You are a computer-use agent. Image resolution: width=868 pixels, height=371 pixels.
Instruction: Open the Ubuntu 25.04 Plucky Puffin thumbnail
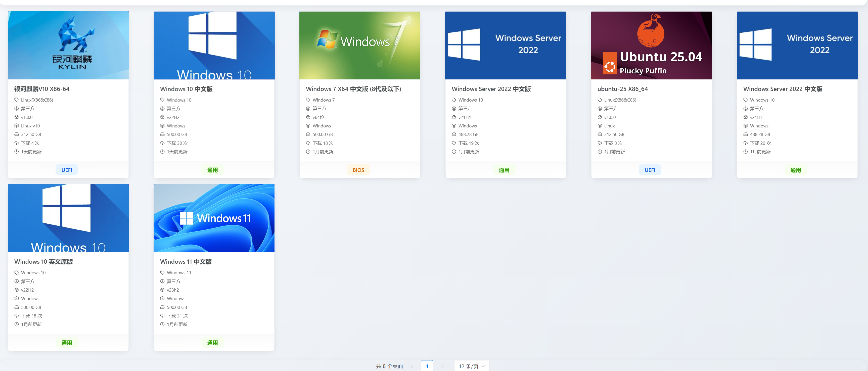(651, 45)
